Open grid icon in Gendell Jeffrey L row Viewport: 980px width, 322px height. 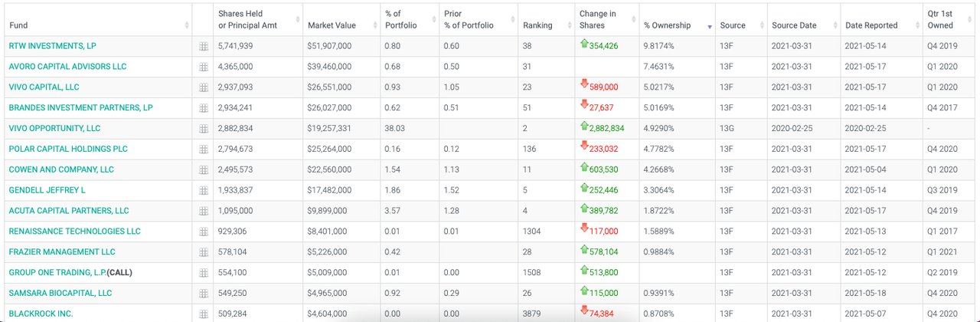coord(204,190)
